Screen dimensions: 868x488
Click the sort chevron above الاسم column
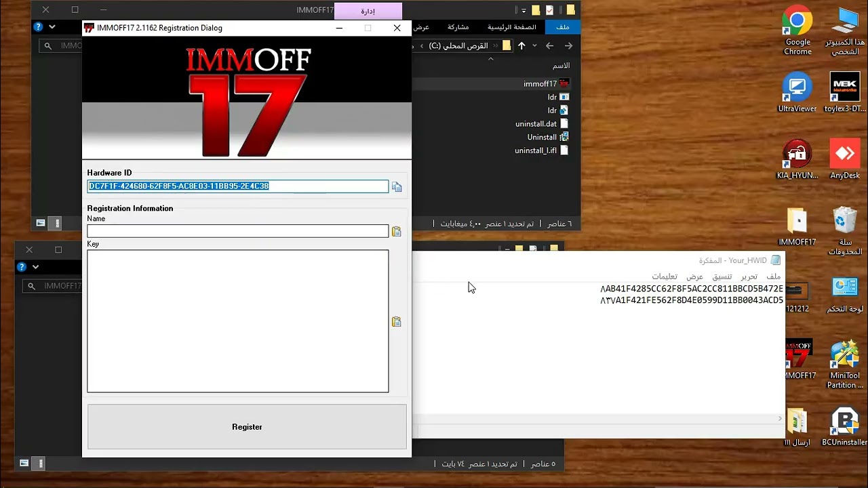point(491,58)
